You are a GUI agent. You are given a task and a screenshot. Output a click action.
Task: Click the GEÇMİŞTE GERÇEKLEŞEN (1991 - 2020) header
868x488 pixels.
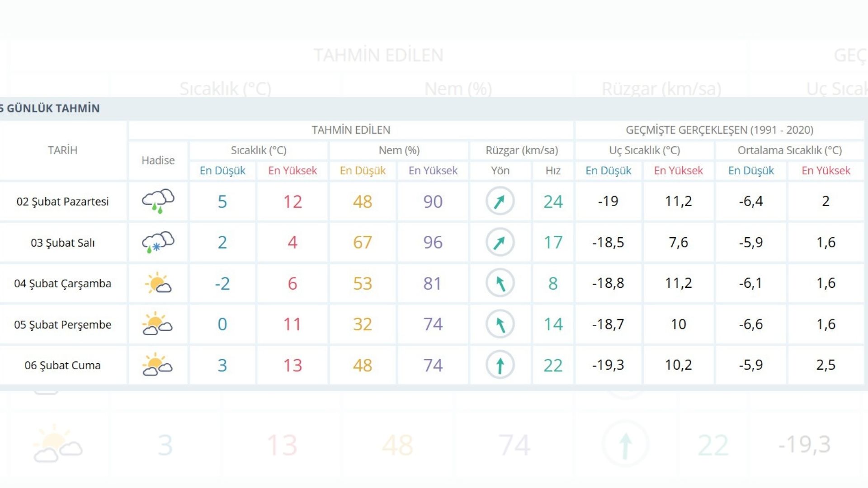pos(719,130)
